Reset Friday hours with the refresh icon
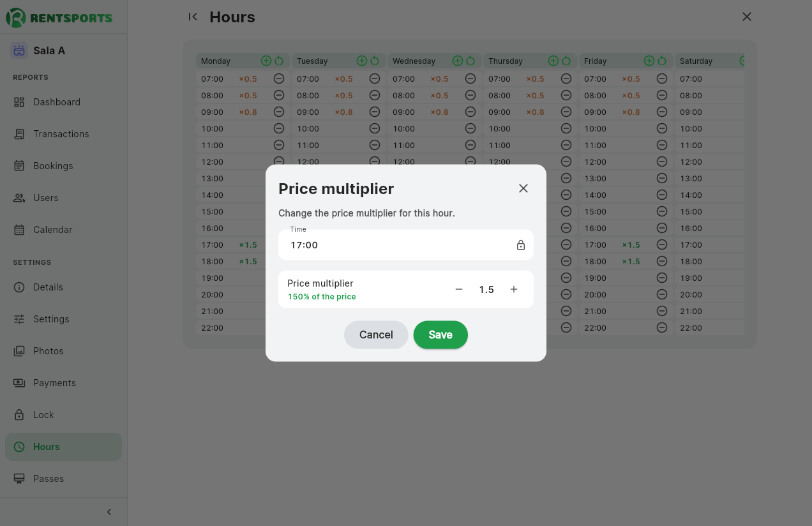Screen dimensions: 812x526 [662, 61]
